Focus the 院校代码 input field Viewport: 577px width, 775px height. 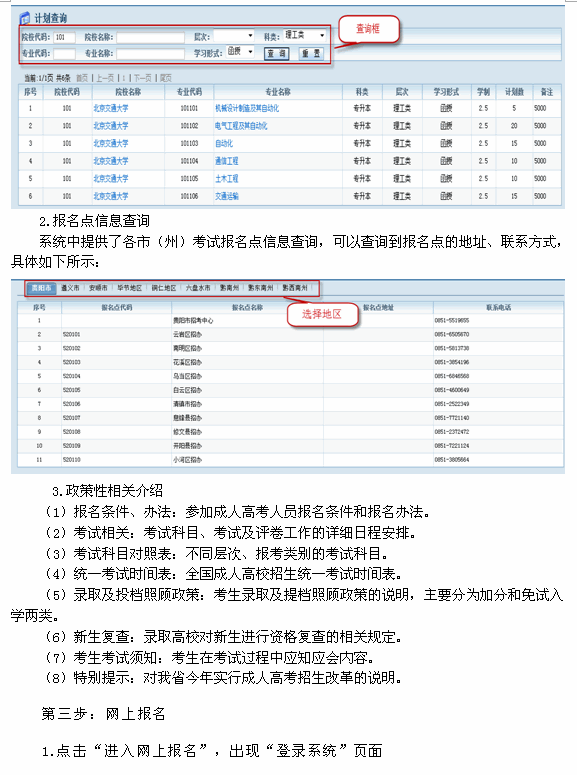[x=64, y=37]
